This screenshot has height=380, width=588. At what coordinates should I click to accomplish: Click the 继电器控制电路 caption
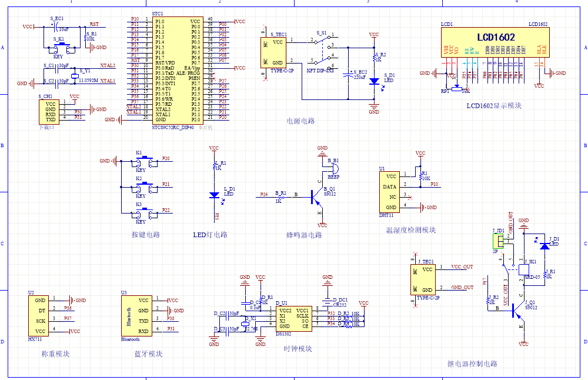point(473,364)
